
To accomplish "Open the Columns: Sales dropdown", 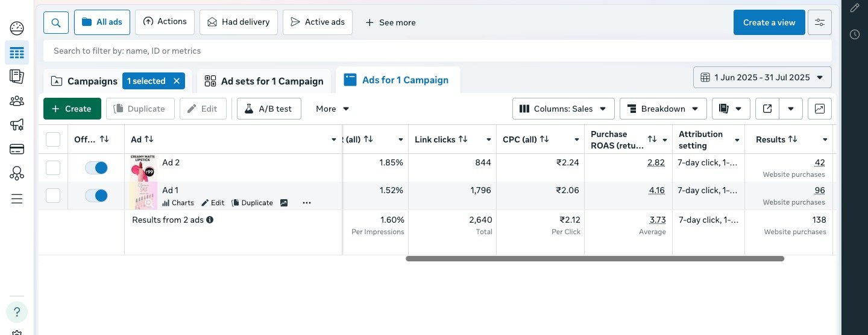I will (x=563, y=109).
